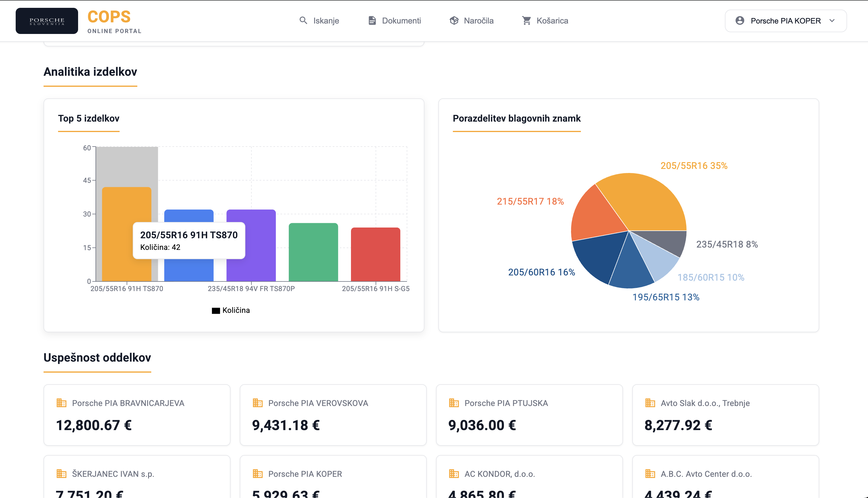Click the '215/55R17 18%' pie label

pyautogui.click(x=530, y=201)
